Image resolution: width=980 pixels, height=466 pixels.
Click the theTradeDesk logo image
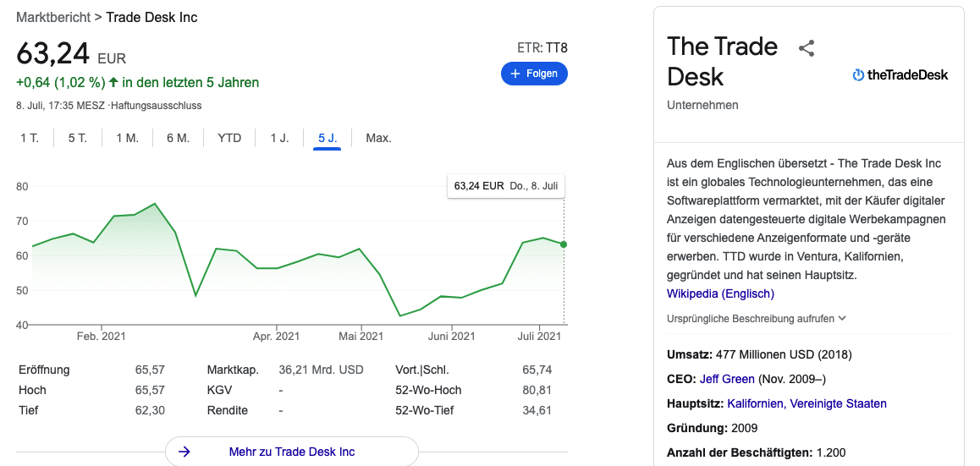(x=900, y=75)
